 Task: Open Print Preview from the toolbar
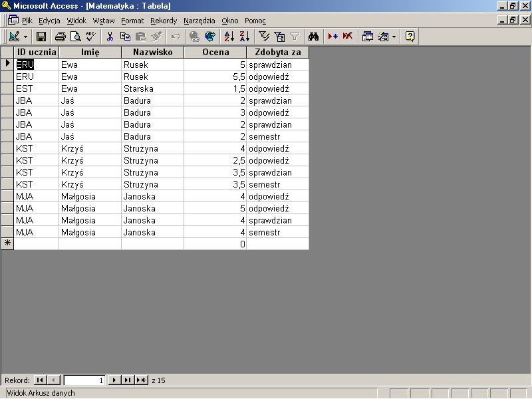[76, 37]
